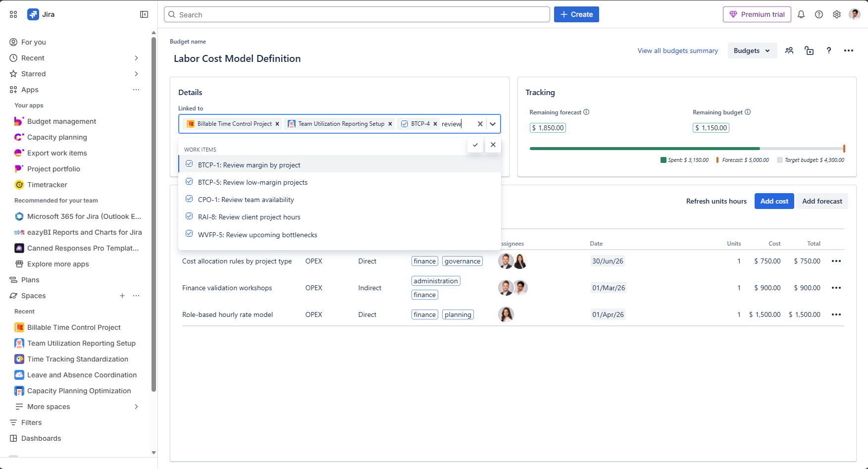Click Add cost button
This screenshot has width=868, height=469.
pyautogui.click(x=774, y=201)
